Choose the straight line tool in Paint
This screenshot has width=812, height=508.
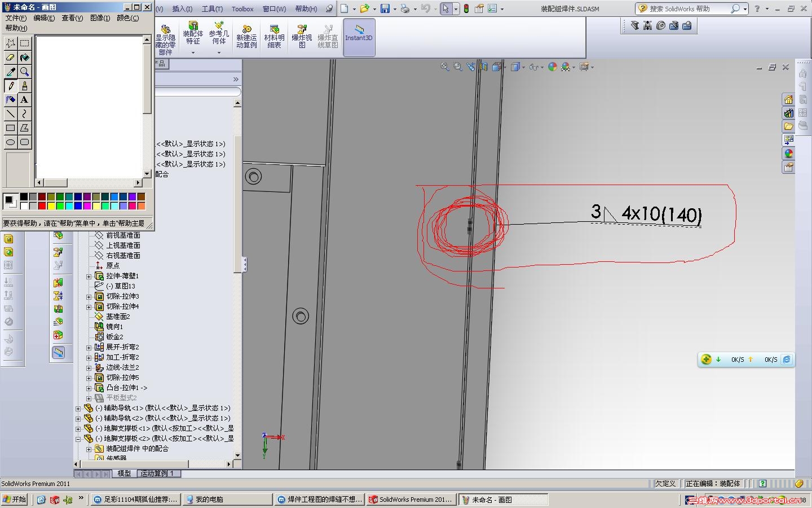[11, 114]
